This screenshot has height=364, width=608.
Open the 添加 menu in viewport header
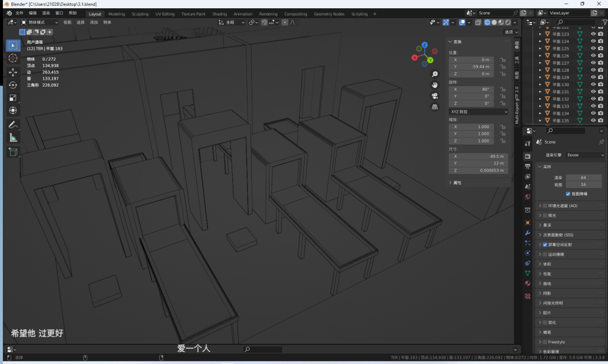[94, 22]
